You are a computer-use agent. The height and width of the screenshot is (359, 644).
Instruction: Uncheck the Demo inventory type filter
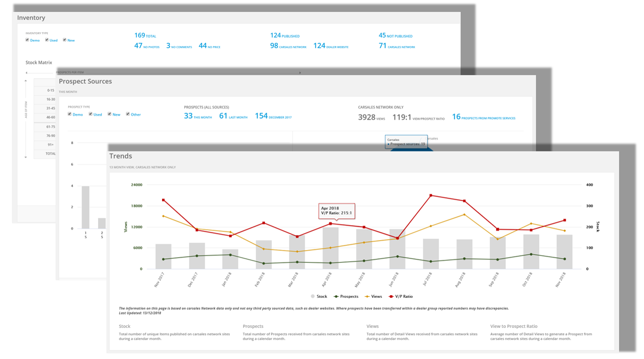27,40
